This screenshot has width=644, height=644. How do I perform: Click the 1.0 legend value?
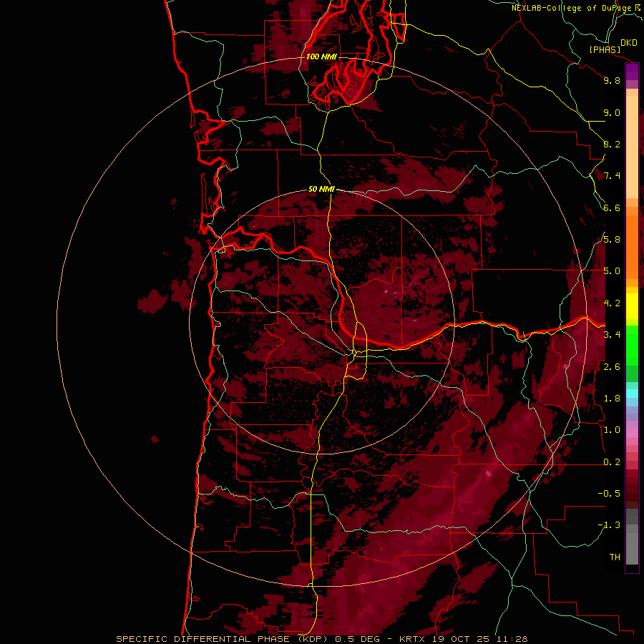[x=612, y=430]
